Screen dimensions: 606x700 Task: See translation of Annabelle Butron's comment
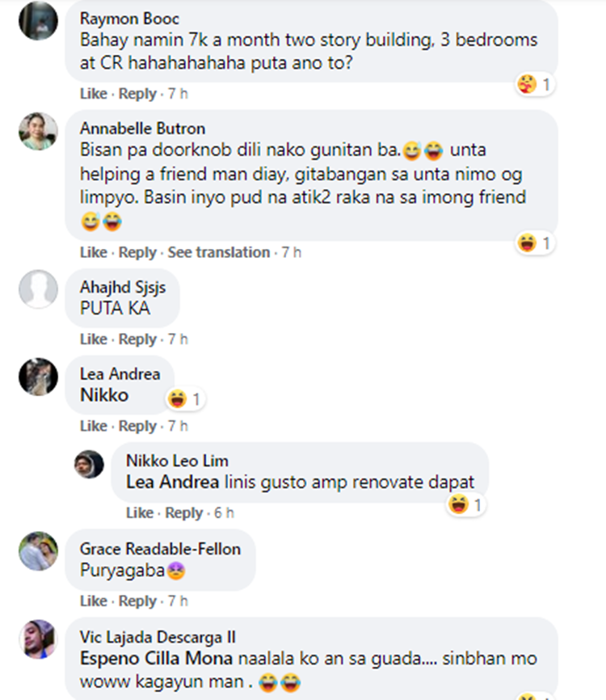coord(219,253)
